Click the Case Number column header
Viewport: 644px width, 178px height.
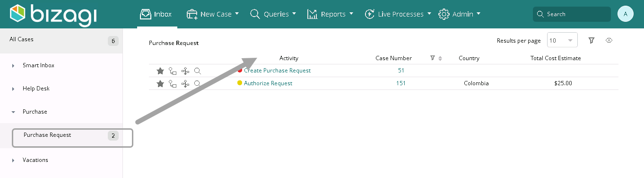pyautogui.click(x=393, y=58)
